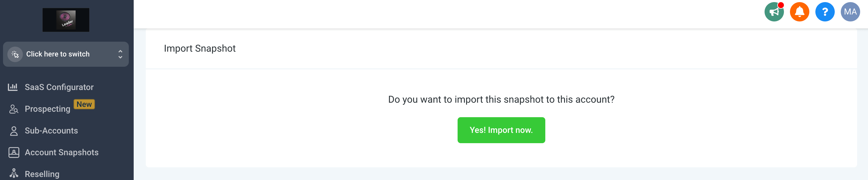
Task: Click the Leader logo thumbnail
Action: 66,20
